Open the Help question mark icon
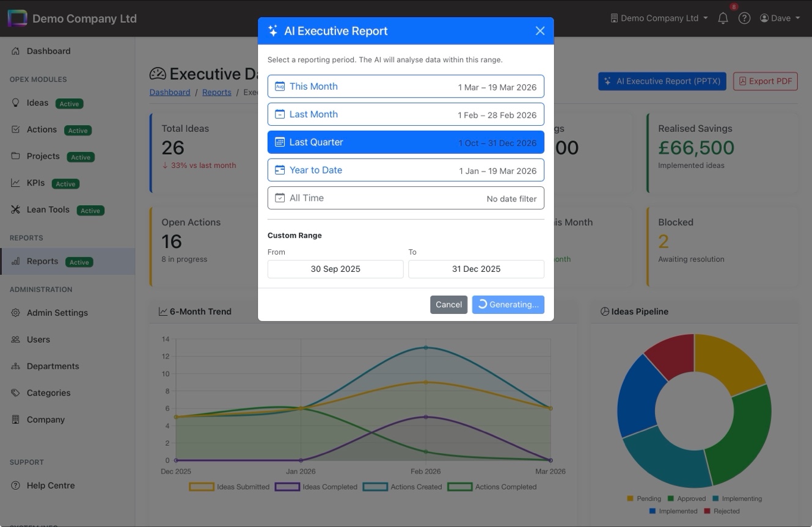This screenshot has width=812, height=527. click(744, 18)
